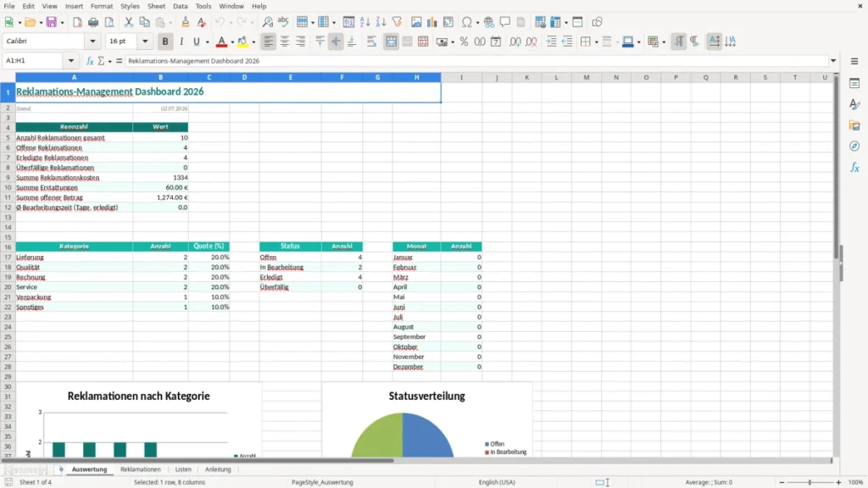Click the zoom slider handle

coord(810,482)
